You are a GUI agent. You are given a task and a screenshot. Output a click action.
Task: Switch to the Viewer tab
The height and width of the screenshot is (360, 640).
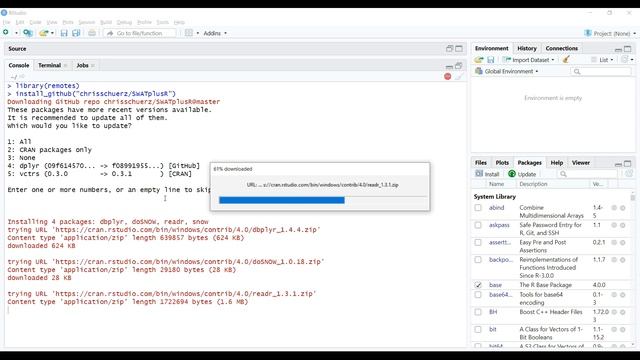click(581, 162)
